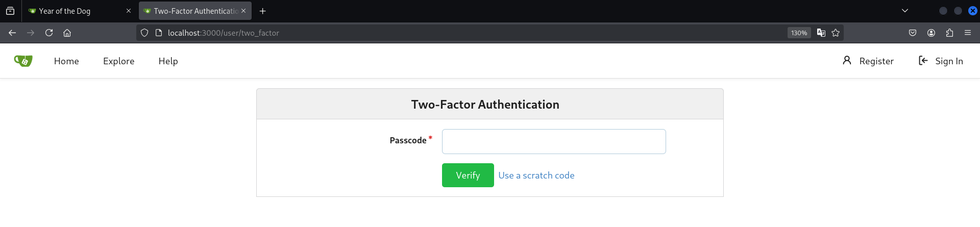Bookmark this page with star icon
Image resolution: width=980 pixels, height=227 pixels.
(x=836, y=33)
